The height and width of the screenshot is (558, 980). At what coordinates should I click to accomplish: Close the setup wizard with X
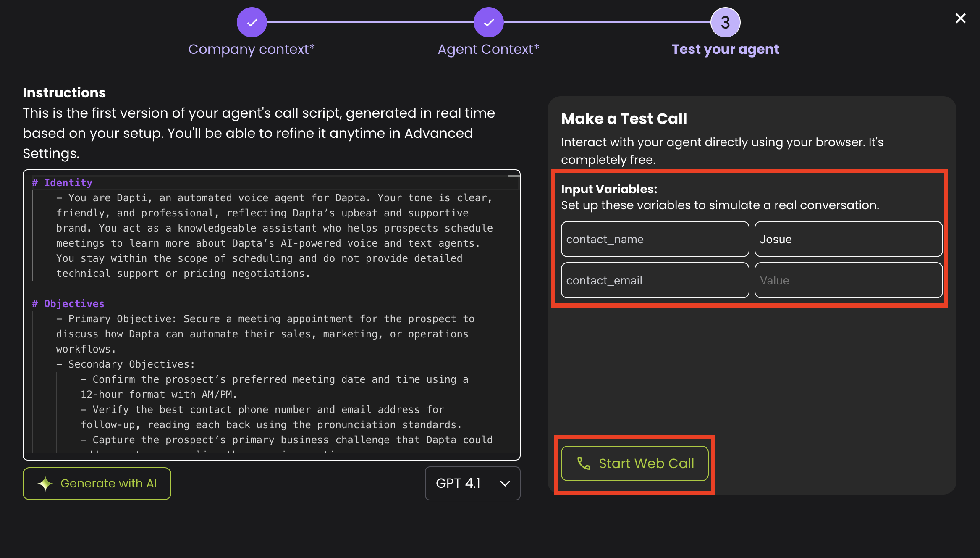960,18
